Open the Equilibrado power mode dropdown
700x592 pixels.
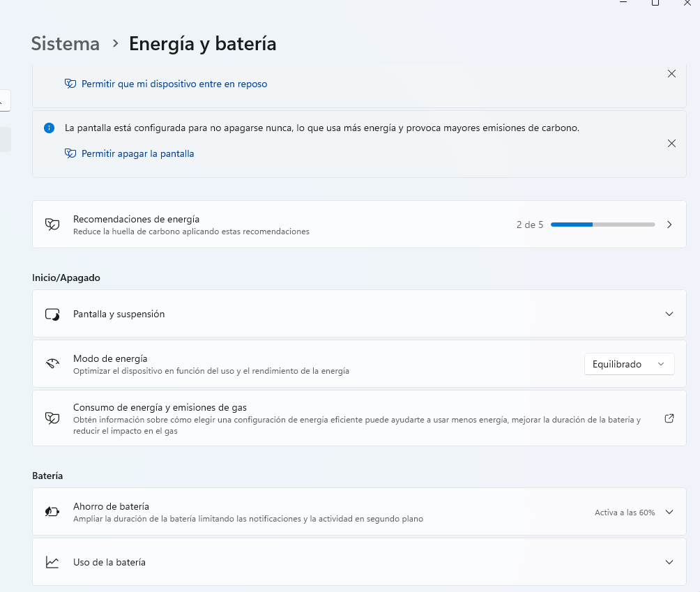coord(629,364)
